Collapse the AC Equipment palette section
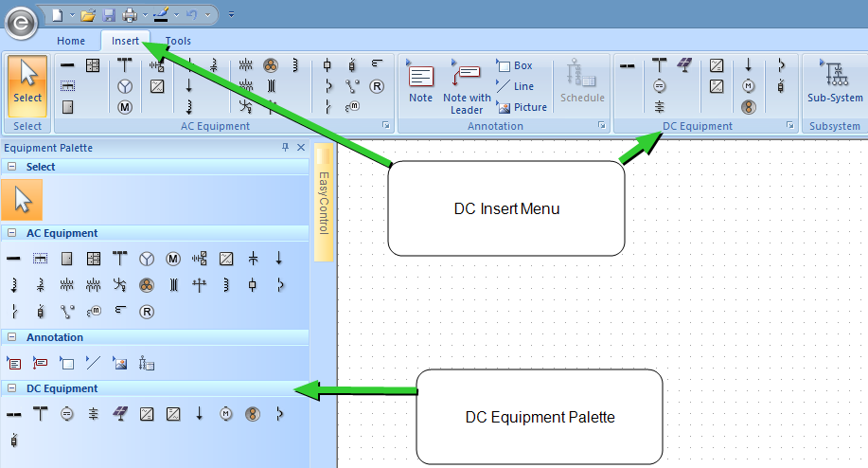This screenshot has height=468, width=868. [11, 233]
